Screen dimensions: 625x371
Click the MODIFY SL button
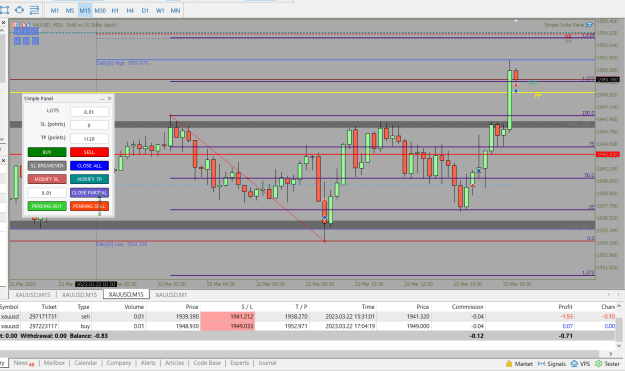tap(47, 179)
